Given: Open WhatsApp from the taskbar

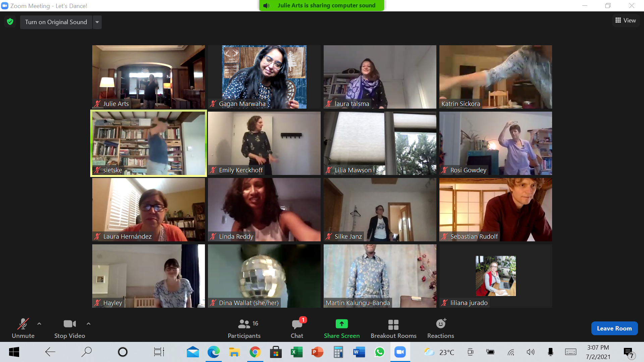Looking at the screenshot, I should tap(379, 352).
